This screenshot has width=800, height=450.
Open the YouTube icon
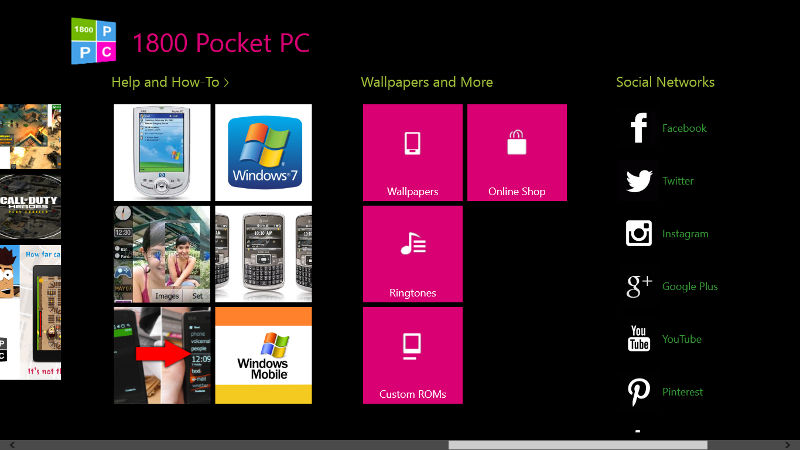(x=639, y=339)
